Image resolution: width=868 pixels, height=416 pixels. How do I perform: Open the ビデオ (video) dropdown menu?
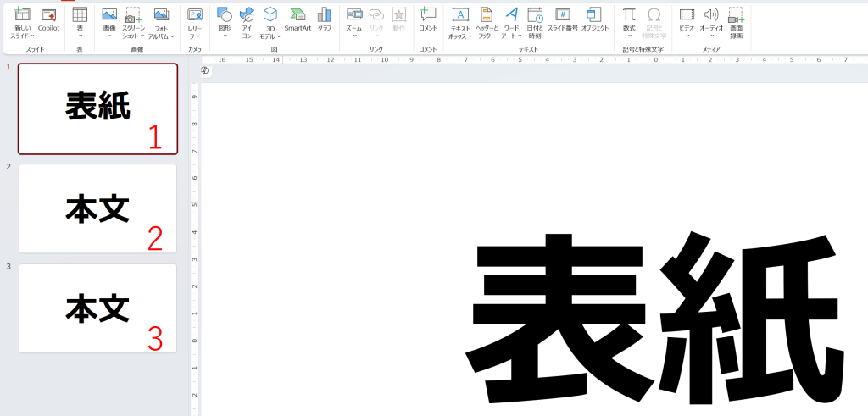tap(687, 36)
